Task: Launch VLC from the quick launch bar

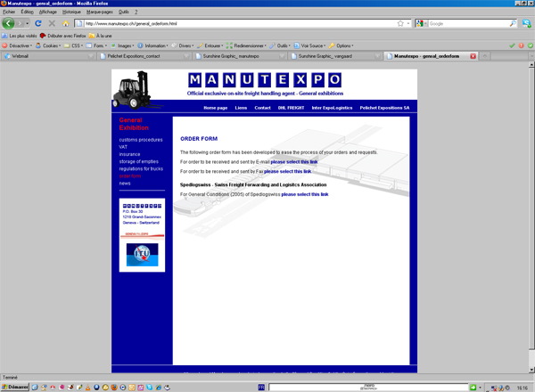Action: (87, 388)
